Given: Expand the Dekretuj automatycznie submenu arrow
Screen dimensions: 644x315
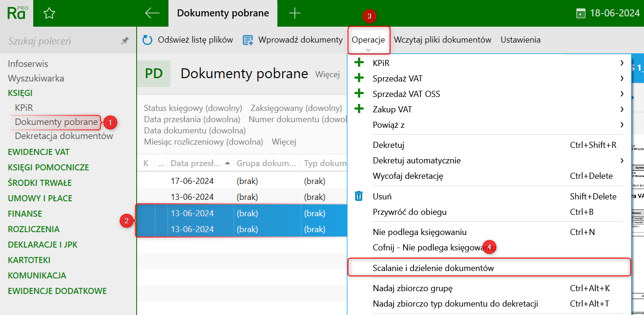Looking at the screenshot, I should pyautogui.click(x=622, y=161).
